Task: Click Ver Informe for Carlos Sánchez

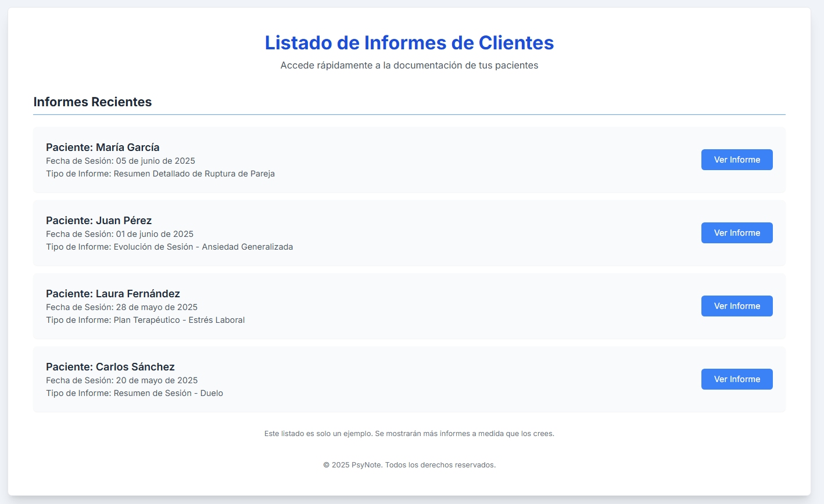Action: pyautogui.click(x=736, y=379)
